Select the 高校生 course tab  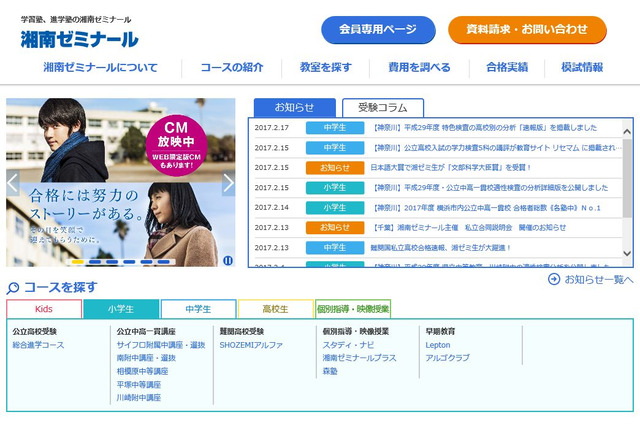click(x=276, y=309)
